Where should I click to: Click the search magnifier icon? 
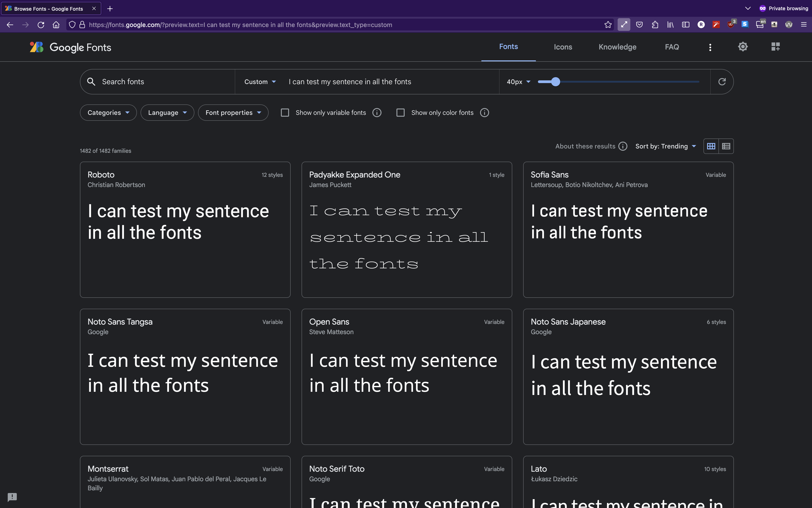click(x=91, y=82)
